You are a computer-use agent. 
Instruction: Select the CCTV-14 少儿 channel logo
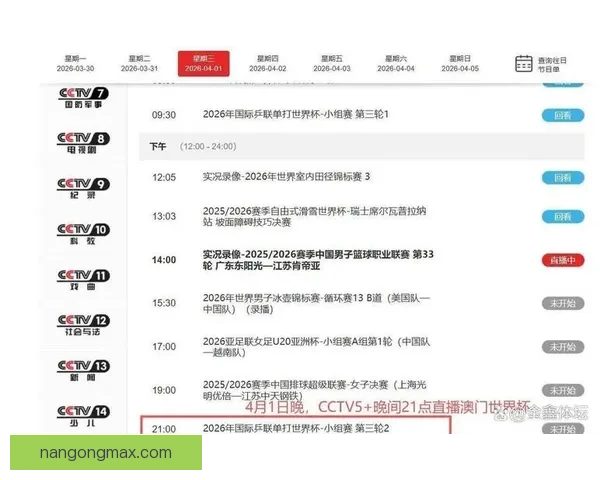[x=83, y=416]
